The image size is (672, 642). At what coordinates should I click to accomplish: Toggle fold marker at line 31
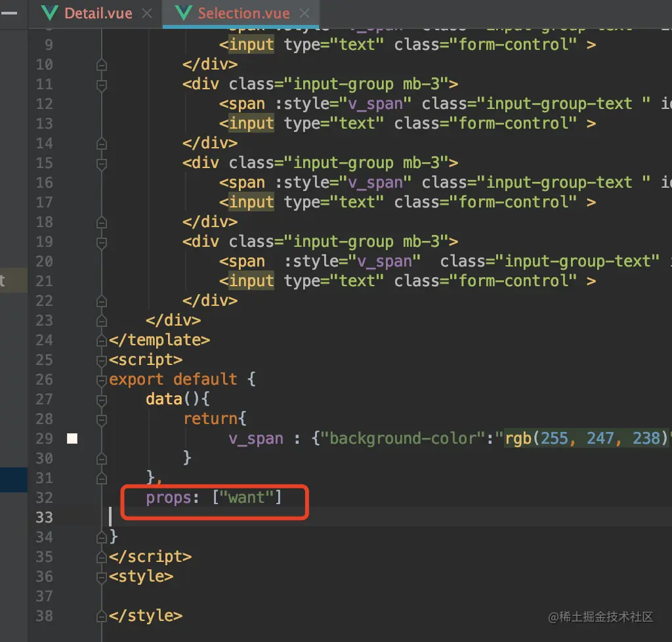(102, 479)
